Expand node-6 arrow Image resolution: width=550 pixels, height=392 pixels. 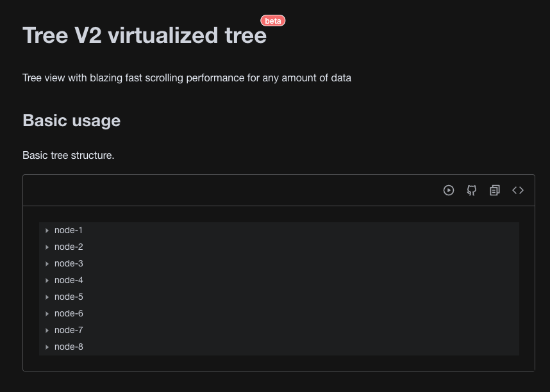(x=47, y=314)
